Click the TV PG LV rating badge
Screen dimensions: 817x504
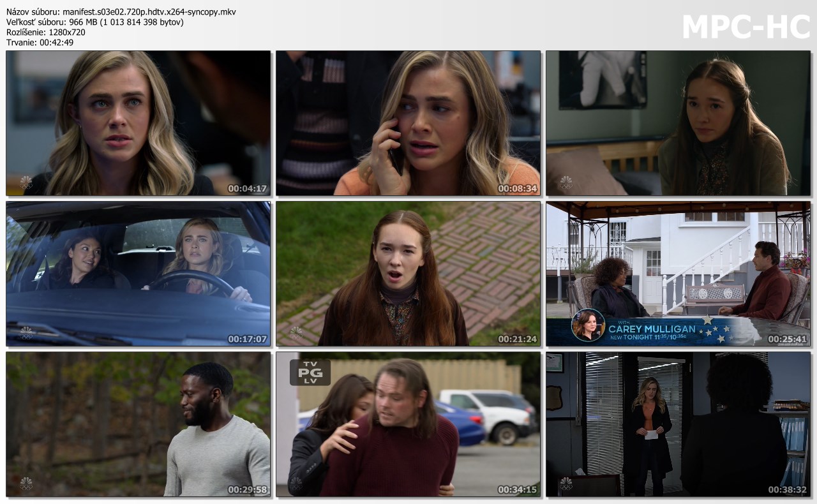[310, 372]
